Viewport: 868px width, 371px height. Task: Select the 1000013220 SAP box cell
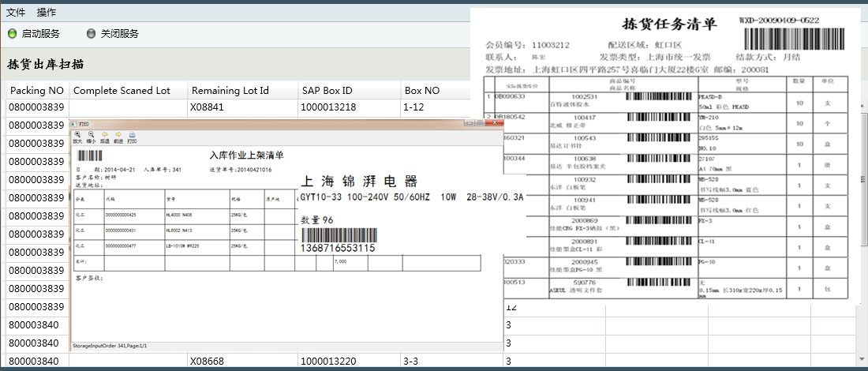point(350,361)
